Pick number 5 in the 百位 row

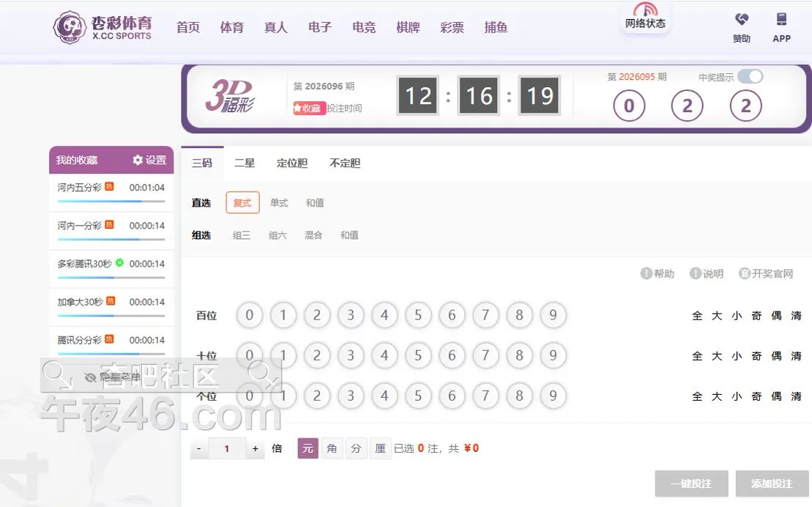point(418,316)
